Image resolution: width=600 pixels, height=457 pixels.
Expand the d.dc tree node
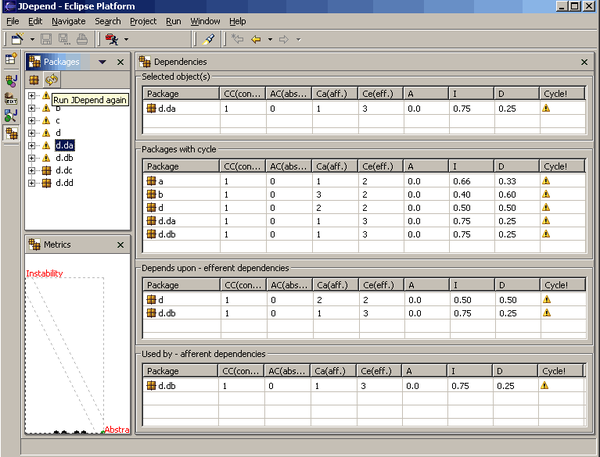point(32,170)
